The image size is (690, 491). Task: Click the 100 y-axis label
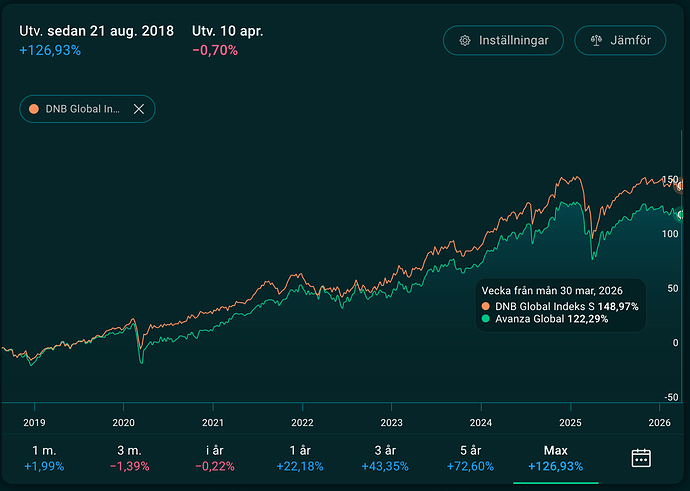pos(670,234)
